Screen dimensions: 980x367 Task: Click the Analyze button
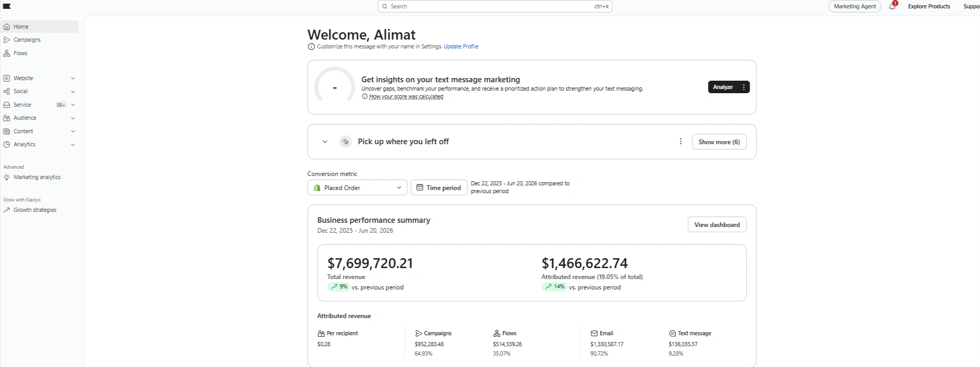coord(723,87)
